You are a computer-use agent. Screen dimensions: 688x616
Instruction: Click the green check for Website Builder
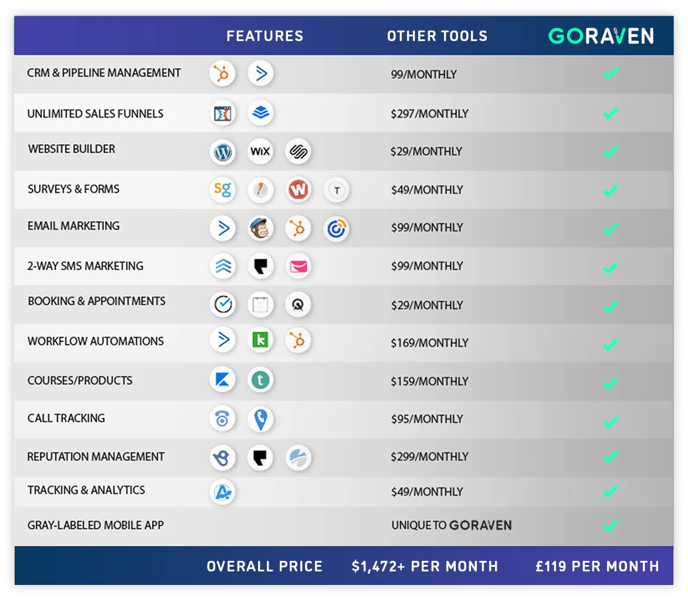pos(611,152)
